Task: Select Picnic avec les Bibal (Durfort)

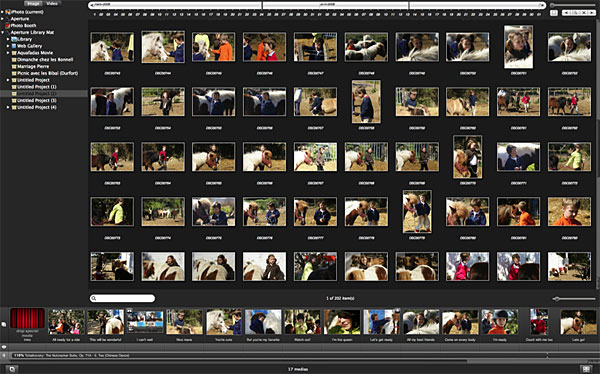Action: [x=47, y=73]
